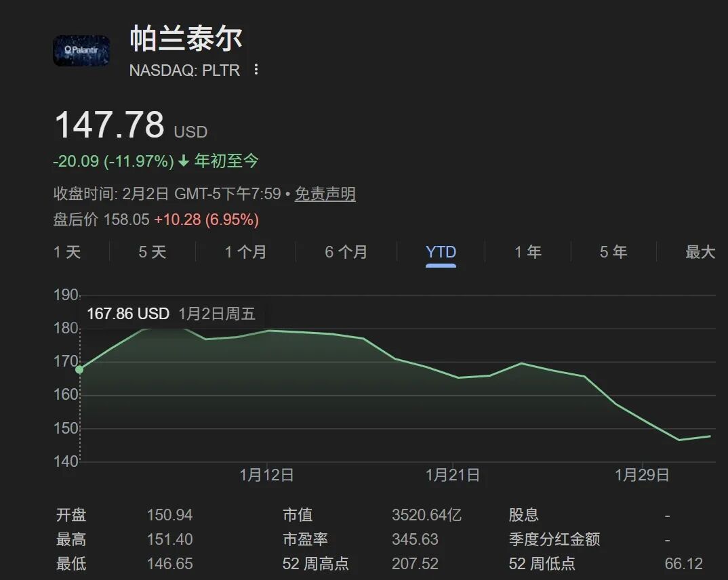
Task: Click the green data point marker on chart
Action: pyautogui.click(x=79, y=369)
